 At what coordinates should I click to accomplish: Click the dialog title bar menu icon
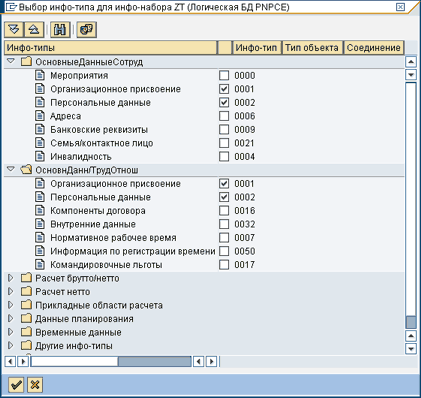point(10,7)
